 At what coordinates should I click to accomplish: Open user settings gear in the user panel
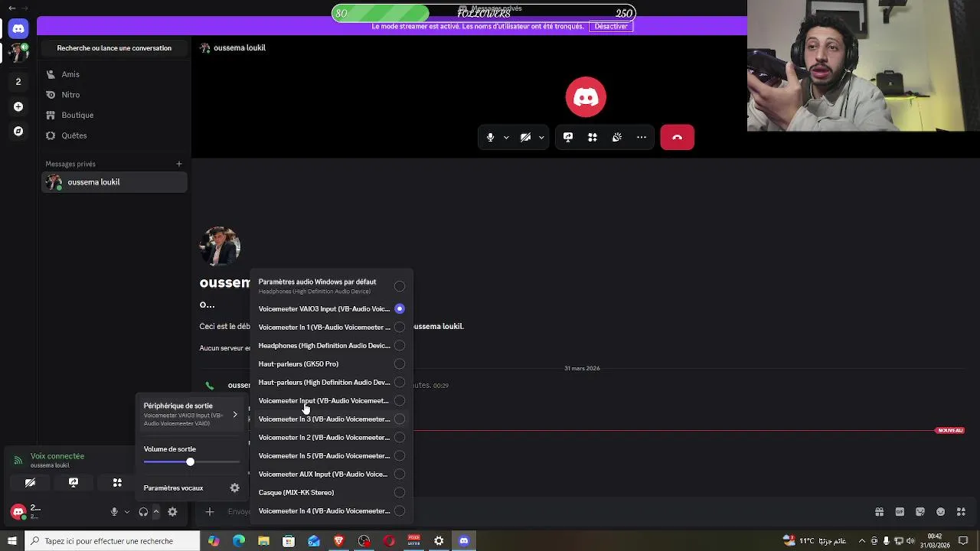pyautogui.click(x=172, y=512)
